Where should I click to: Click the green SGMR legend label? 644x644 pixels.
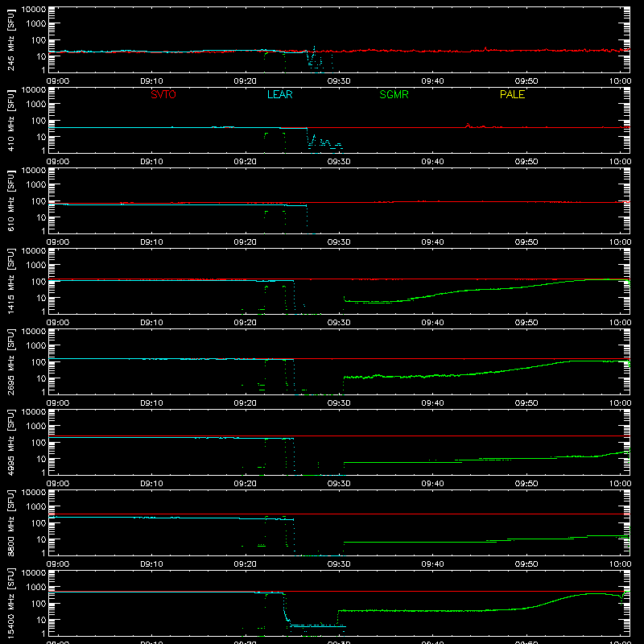394,94
